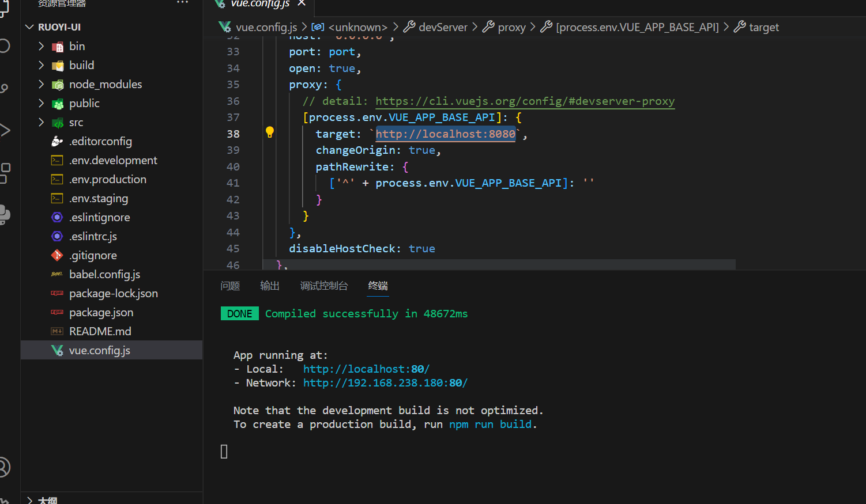866x504 pixels.
Task: Open the Search view in activity bar
Action: [3, 46]
